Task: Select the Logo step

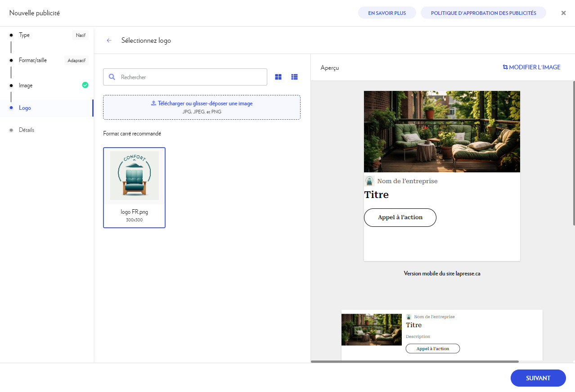Action: (25, 108)
